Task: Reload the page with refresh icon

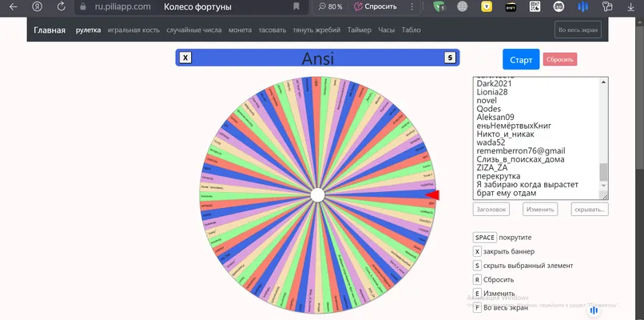Action: click(x=62, y=6)
